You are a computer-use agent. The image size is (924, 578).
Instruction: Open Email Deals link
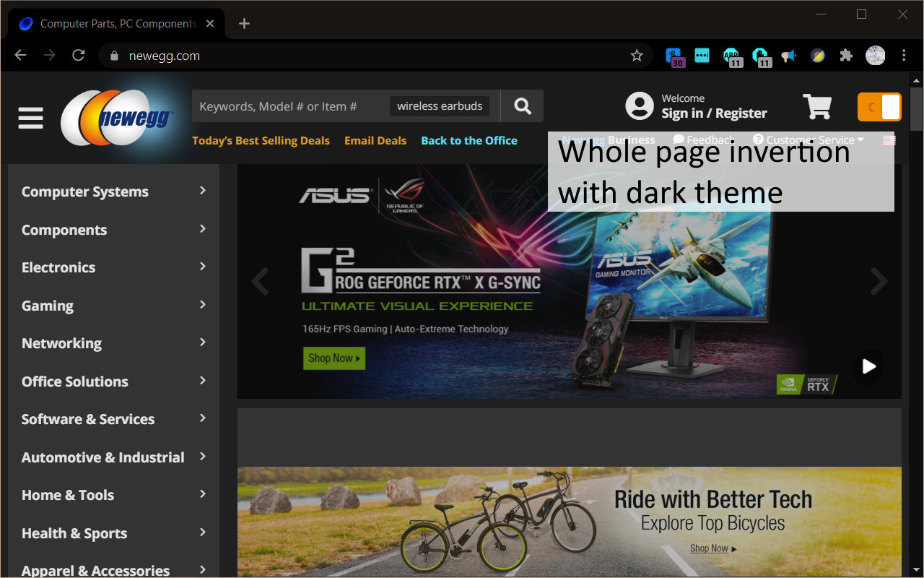375,140
